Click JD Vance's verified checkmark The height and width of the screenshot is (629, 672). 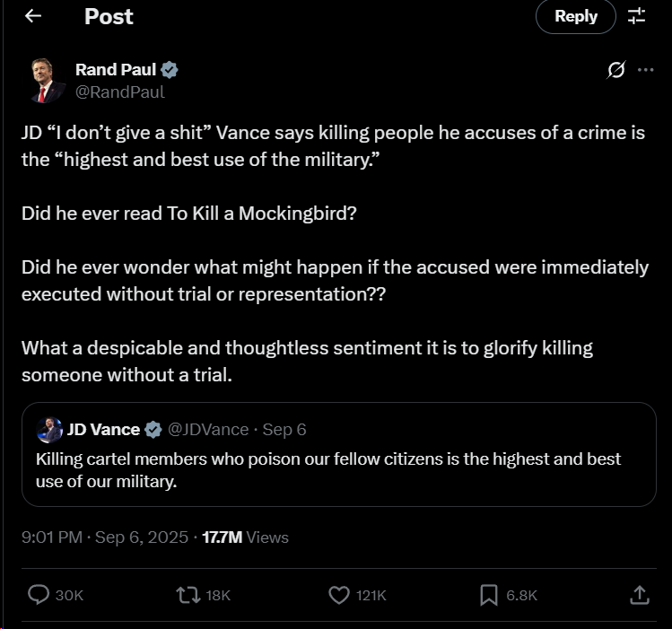tap(153, 430)
